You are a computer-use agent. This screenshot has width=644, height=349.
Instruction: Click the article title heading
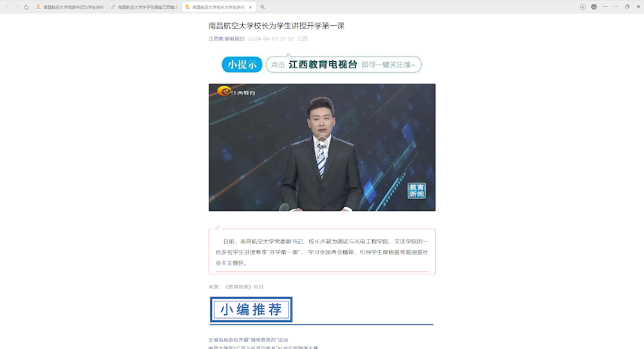pyautogui.click(x=276, y=26)
